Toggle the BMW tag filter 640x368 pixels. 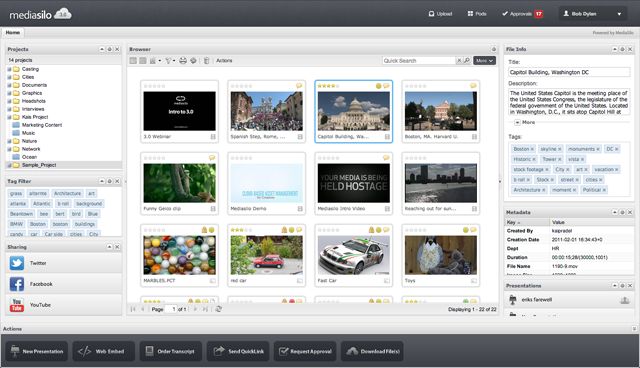[16, 224]
